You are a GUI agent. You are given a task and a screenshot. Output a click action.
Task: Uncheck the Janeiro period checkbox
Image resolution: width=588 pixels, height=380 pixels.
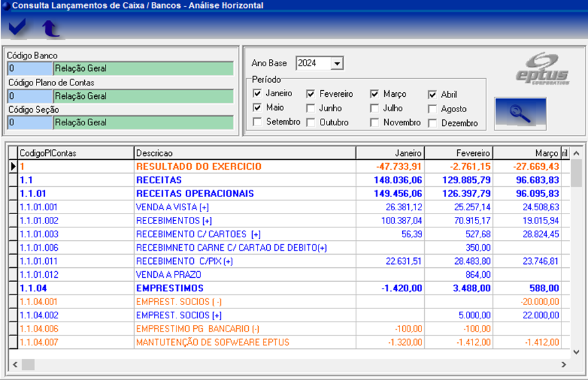(x=257, y=94)
